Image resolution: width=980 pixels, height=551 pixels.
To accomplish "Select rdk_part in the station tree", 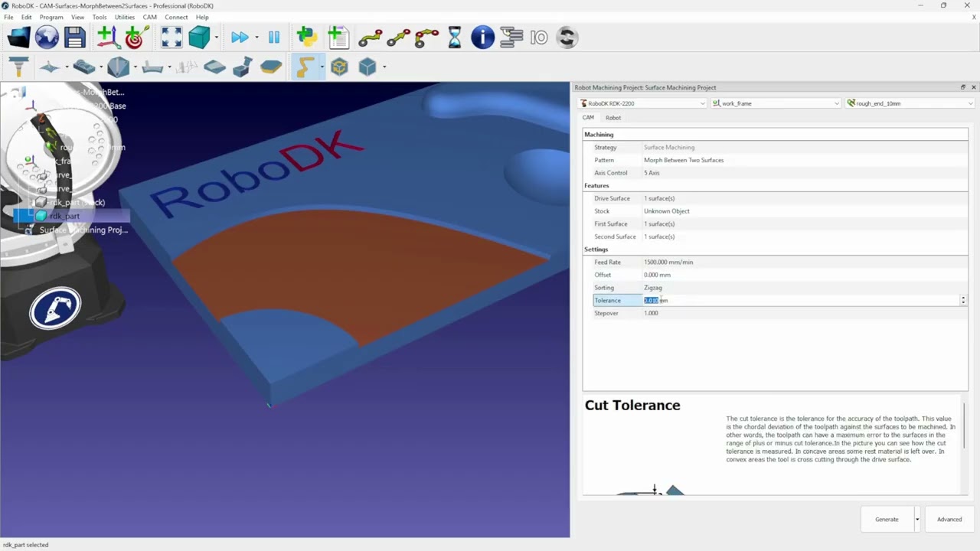I will pos(64,217).
